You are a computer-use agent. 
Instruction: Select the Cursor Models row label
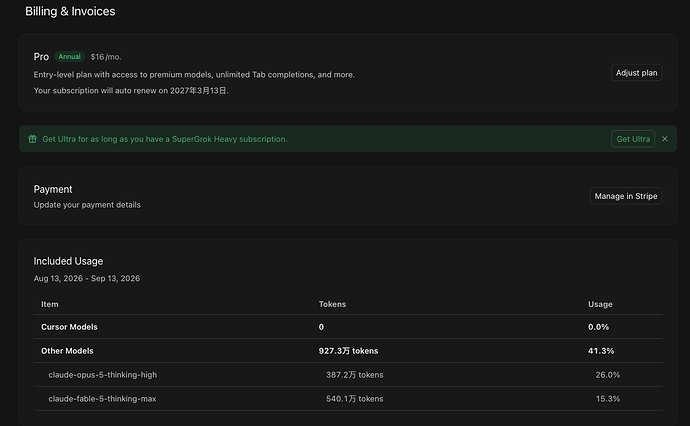click(69, 327)
